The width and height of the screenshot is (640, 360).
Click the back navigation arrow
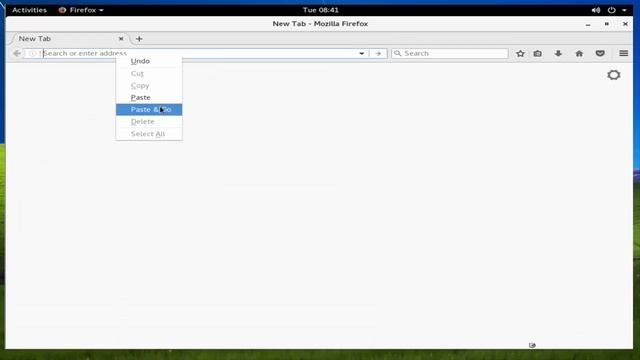(x=17, y=53)
